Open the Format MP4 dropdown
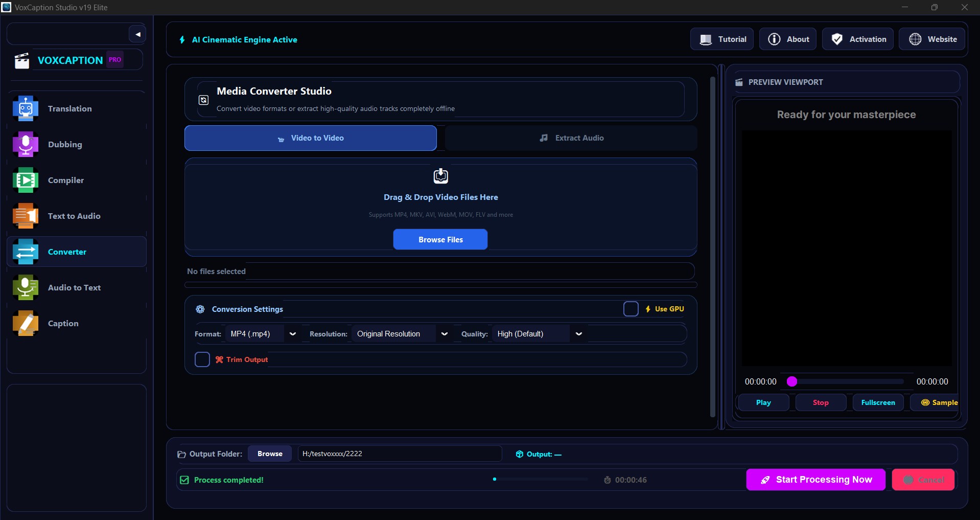Screen dimensions: 980x520 point(263,334)
